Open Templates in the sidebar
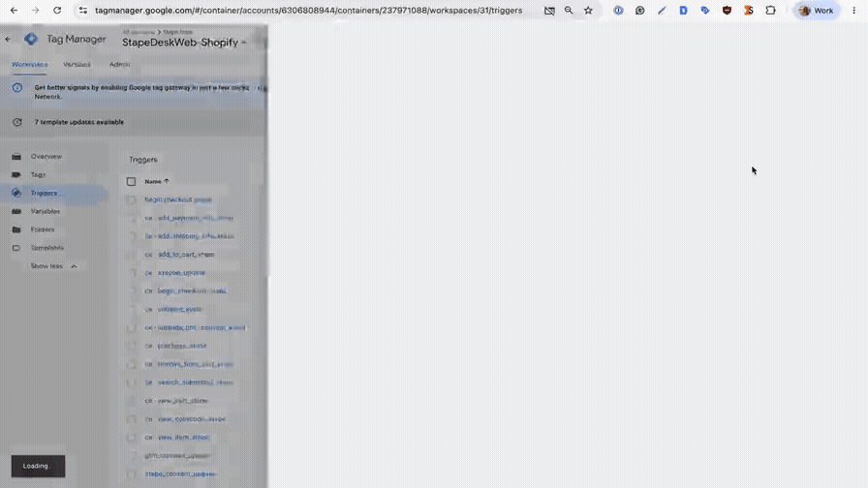This screenshot has width=868, height=488. pyautogui.click(x=47, y=248)
